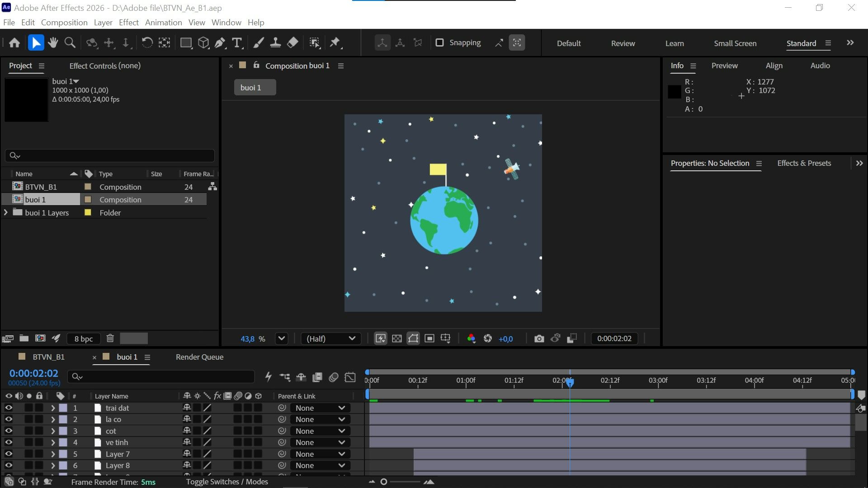Select the Puppet Pin tool
This screenshot has width=868, height=488.
[x=335, y=43]
